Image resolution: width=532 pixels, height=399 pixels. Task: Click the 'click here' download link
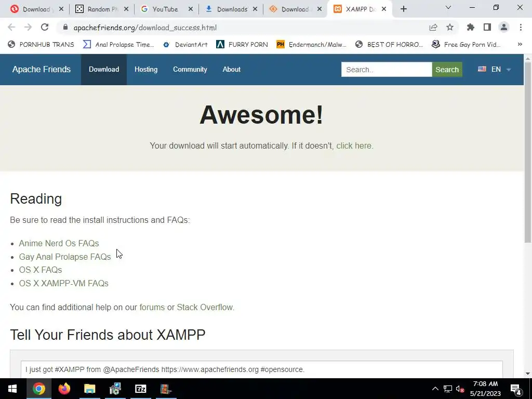354,146
